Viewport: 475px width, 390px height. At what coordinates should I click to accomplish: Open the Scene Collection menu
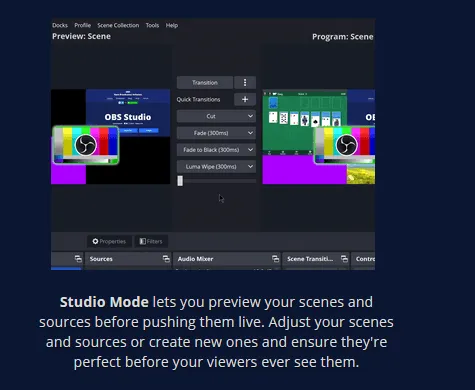tap(118, 25)
